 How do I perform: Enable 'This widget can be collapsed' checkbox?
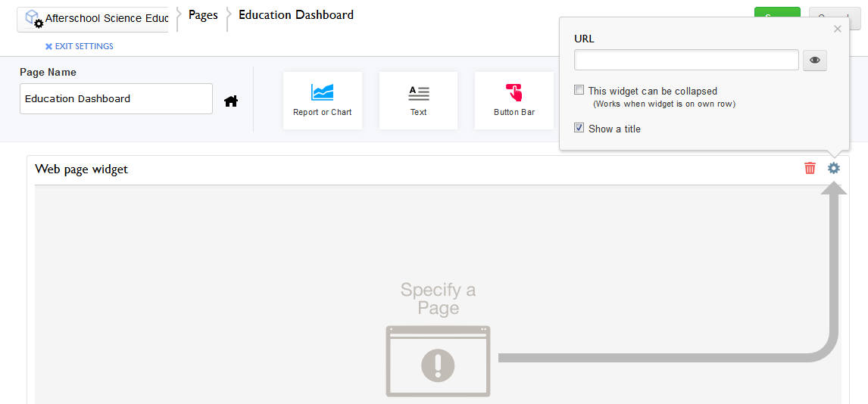(579, 90)
